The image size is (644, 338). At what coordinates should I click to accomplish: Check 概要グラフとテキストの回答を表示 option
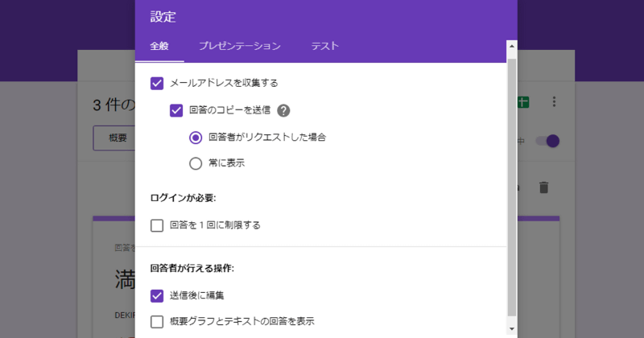[157, 321]
